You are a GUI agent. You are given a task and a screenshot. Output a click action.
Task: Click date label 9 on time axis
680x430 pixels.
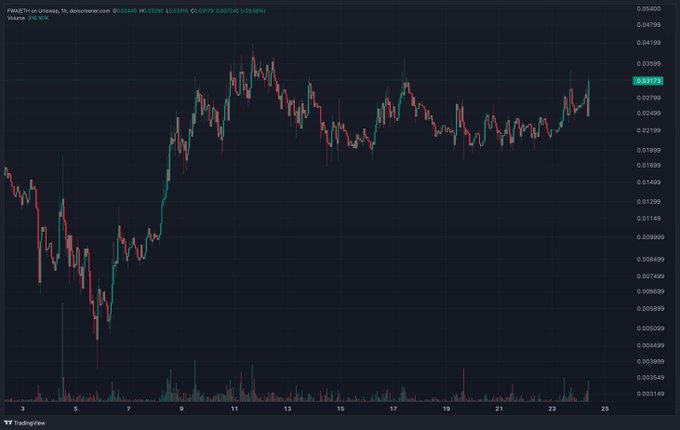pos(181,409)
